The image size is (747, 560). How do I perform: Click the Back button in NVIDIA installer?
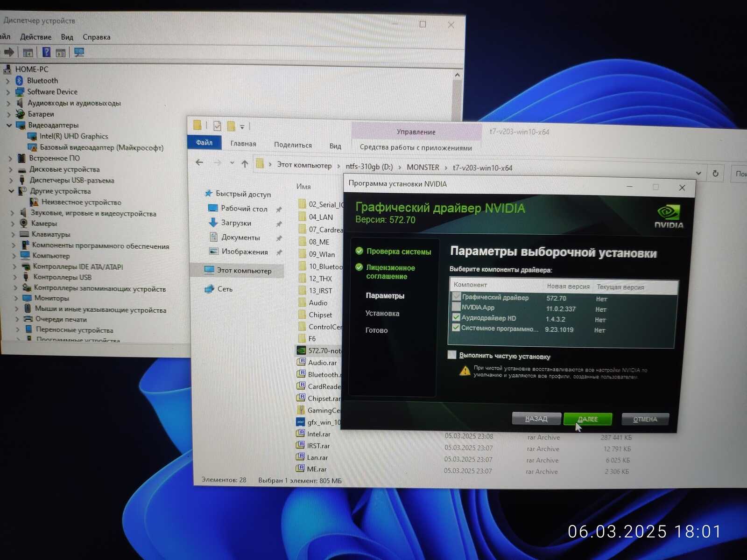click(x=536, y=419)
